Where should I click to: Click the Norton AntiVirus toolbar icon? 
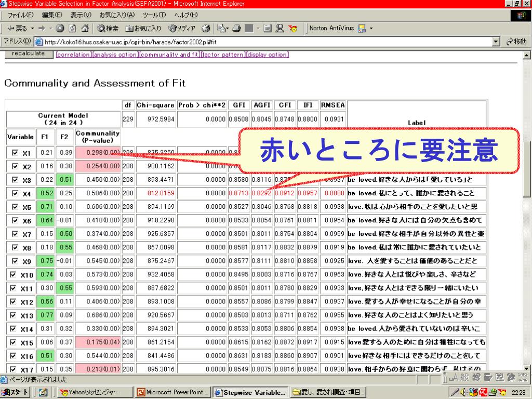click(362, 29)
